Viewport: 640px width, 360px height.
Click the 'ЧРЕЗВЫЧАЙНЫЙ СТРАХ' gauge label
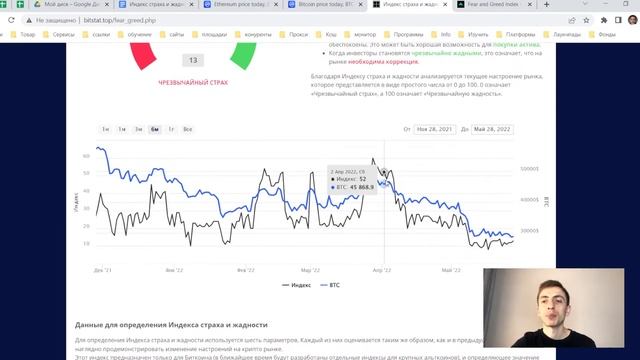point(193,82)
